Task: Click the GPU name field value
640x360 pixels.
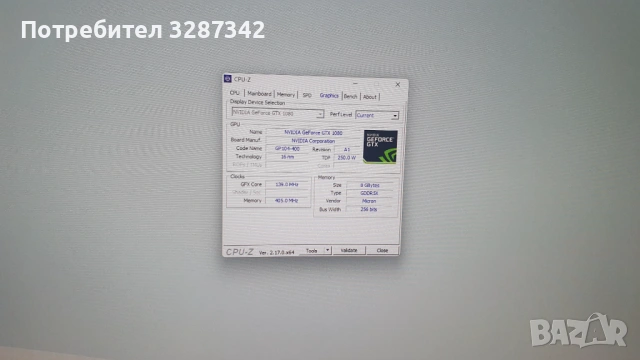Action: pos(313,133)
